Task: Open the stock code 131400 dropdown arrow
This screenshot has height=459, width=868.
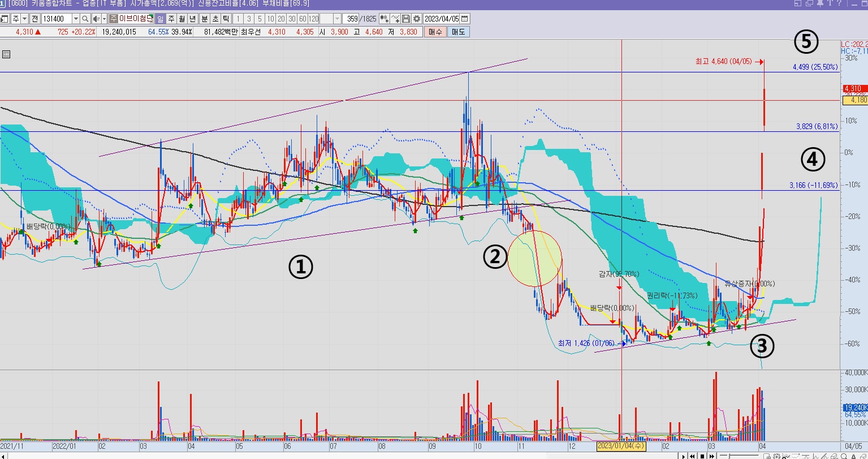Action: [x=76, y=19]
